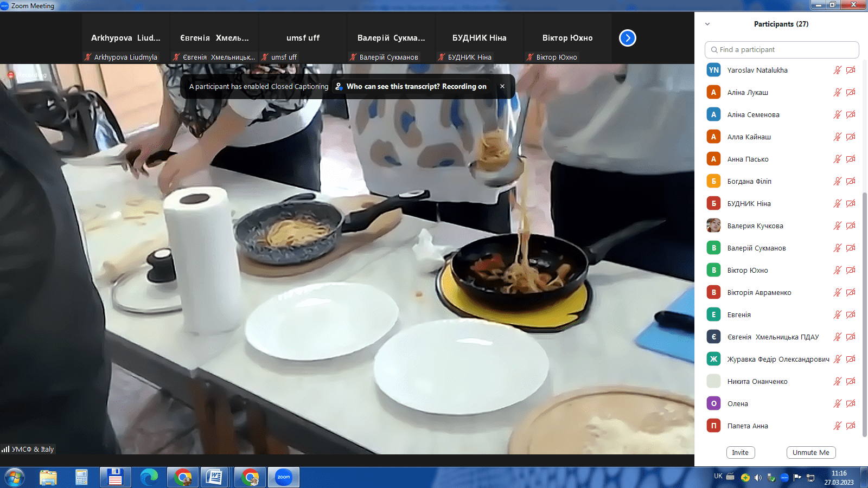Select the Вiктор Юхно video tile

click(567, 38)
